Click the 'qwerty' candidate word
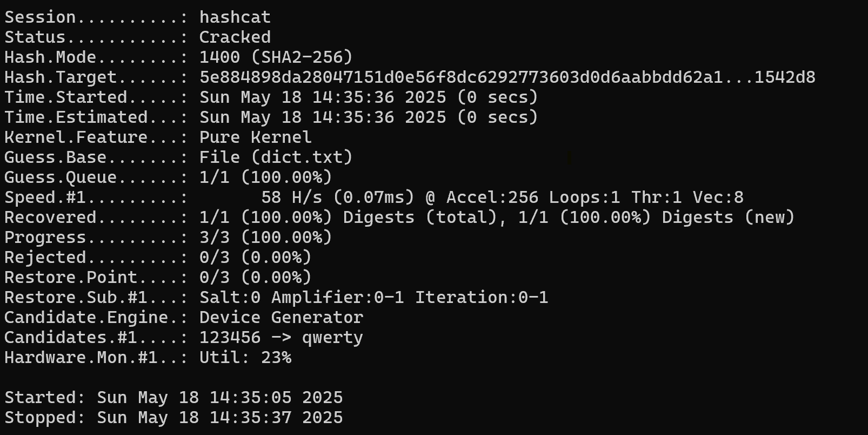The height and width of the screenshot is (435, 868). 332,338
